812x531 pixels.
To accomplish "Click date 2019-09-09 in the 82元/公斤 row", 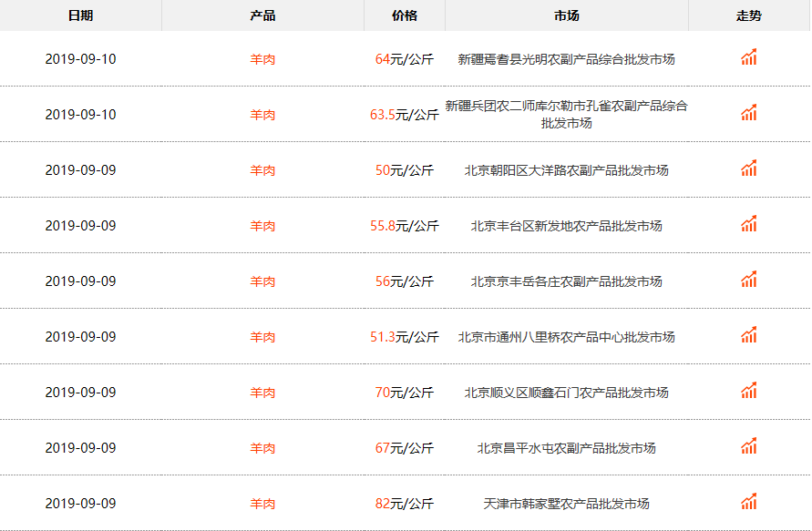I will point(81,504).
